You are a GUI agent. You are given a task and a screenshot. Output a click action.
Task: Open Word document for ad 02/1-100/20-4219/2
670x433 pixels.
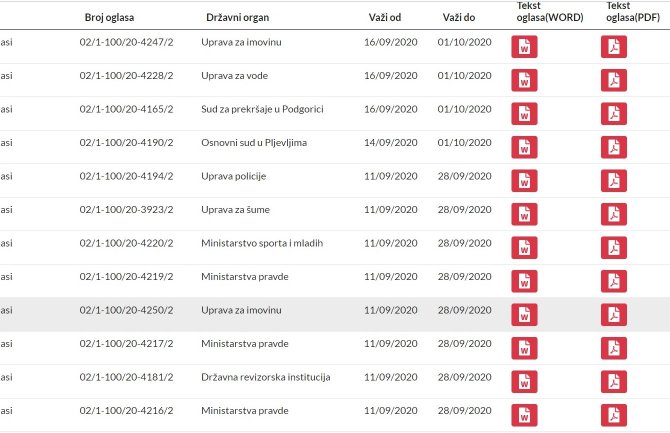click(524, 281)
